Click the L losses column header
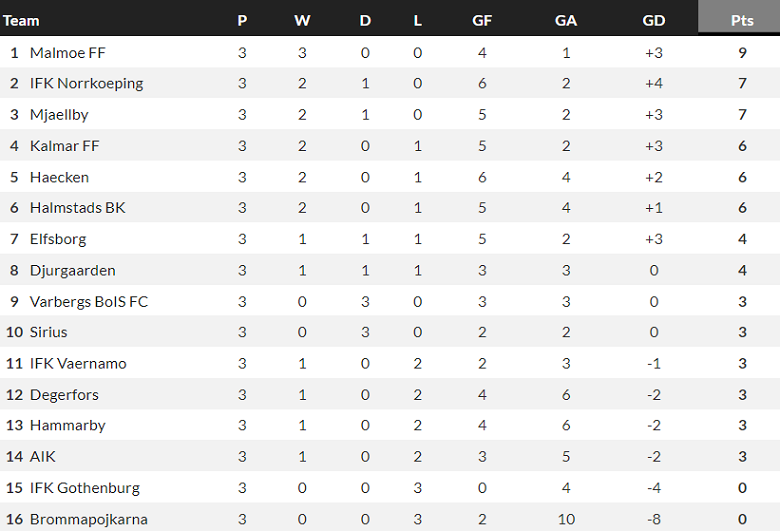Image resolution: width=780 pixels, height=531 pixels. coord(418,20)
